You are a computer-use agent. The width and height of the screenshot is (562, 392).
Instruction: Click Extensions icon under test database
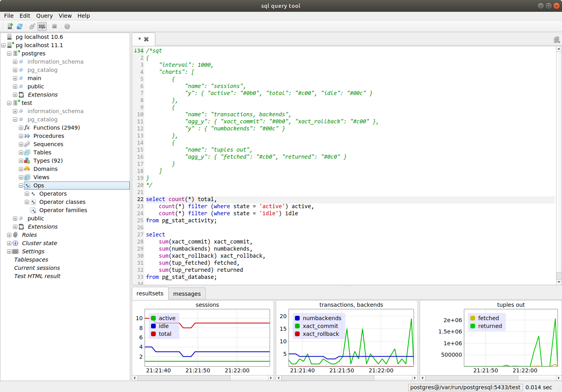pos(21,227)
